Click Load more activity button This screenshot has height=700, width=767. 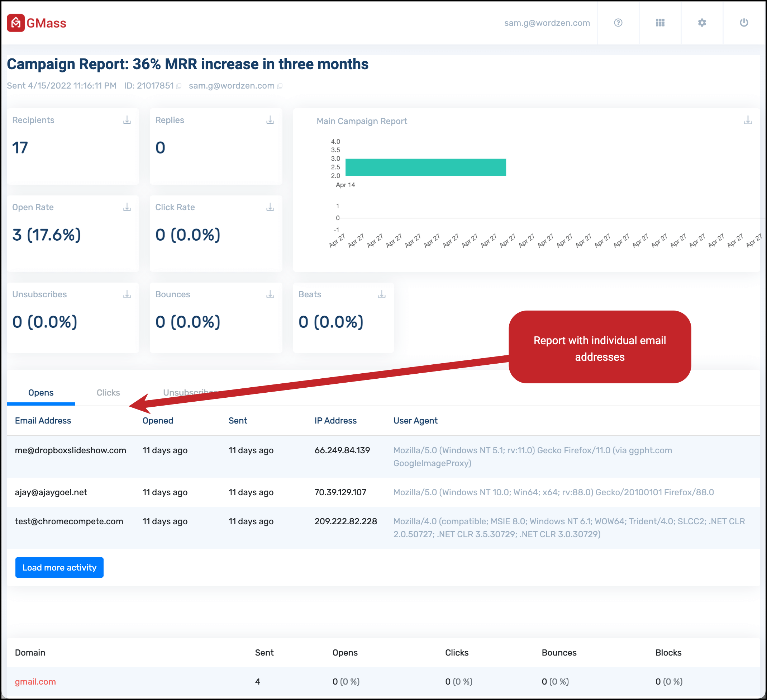point(59,568)
